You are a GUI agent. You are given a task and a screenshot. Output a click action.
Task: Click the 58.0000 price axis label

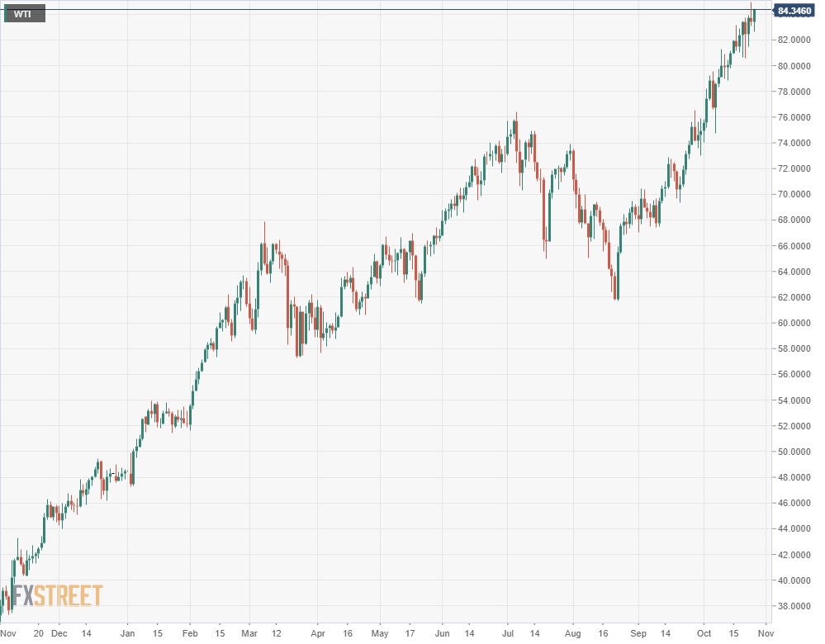tap(794, 348)
